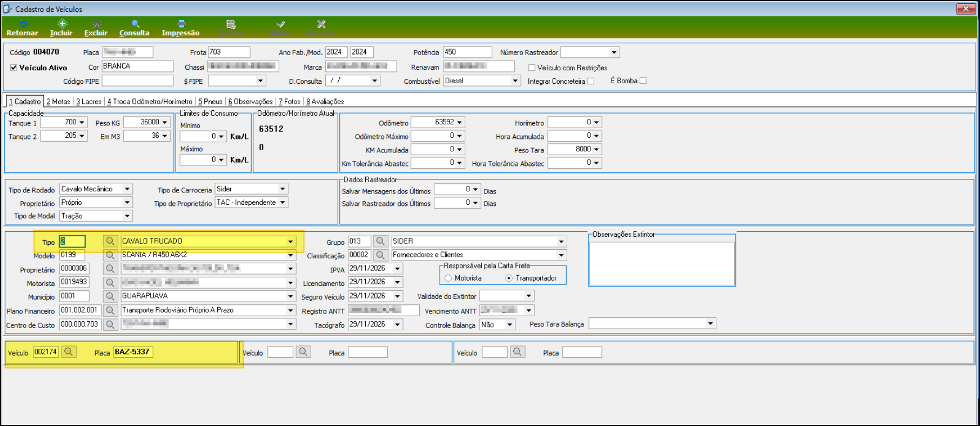The image size is (980, 426).
Task: Open the Tipo de Carroceria Sider dropdown
Action: pos(283,189)
